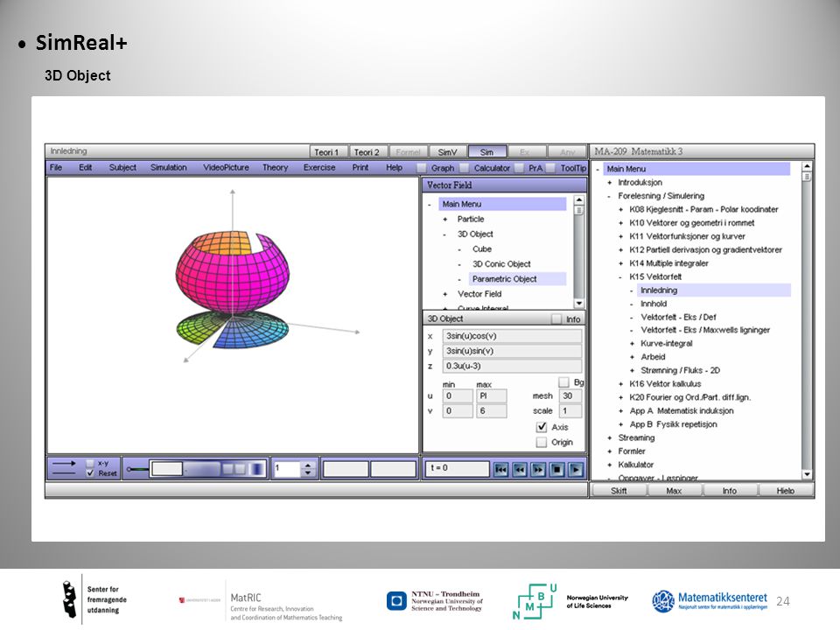
Task: Toggle the Reset checkbox
Action: (x=90, y=473)
